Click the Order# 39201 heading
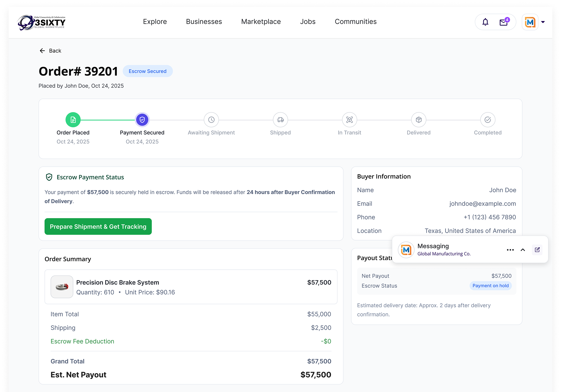The height and width of the screenshot is (392, 561). point(78,71)
